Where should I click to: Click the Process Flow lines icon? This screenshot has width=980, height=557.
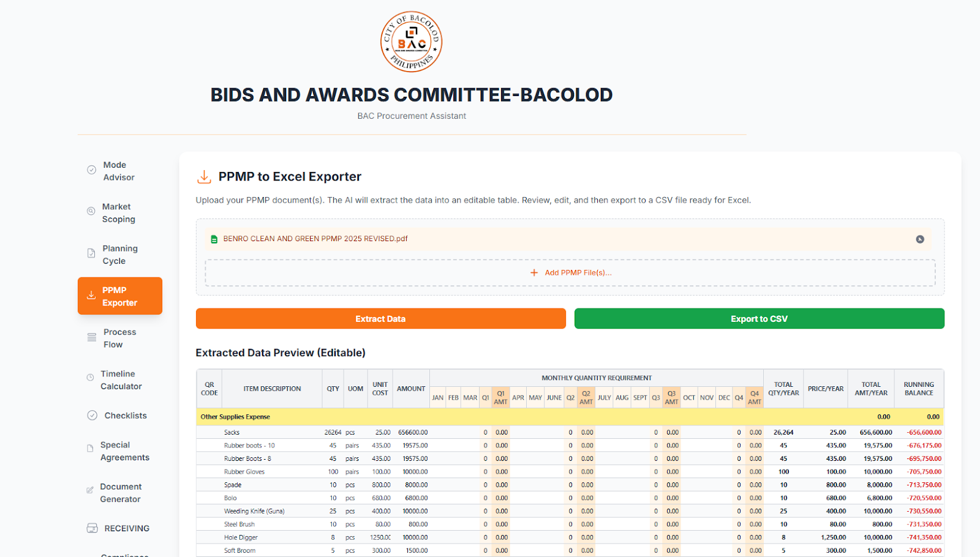click(x=91, y=337)
